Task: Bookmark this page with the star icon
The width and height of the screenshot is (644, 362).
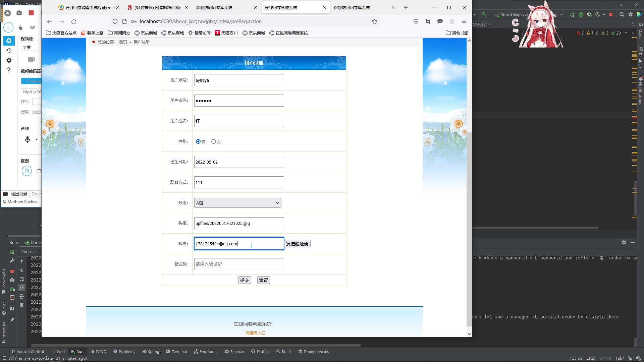Action: point(375,21)
